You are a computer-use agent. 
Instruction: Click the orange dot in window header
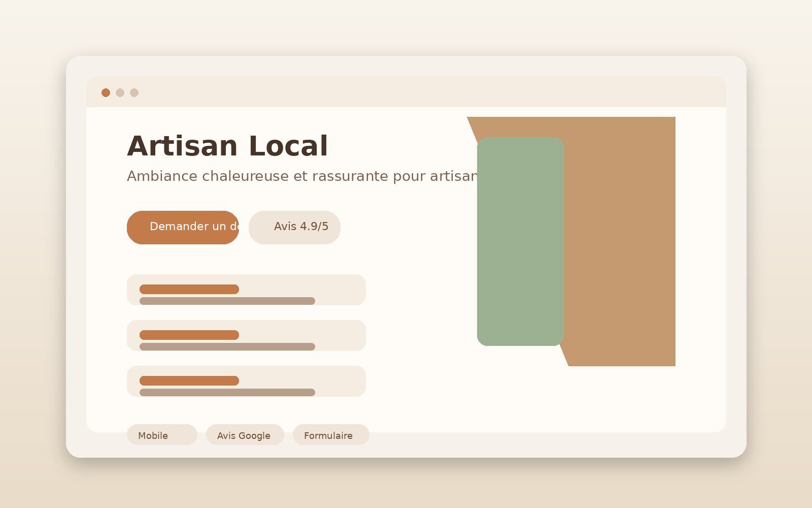coord(106,92)
